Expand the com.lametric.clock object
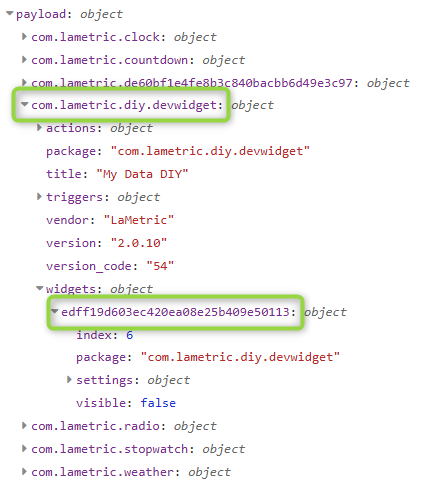This screenshot has height=489, width=444. tap(24, 36)
